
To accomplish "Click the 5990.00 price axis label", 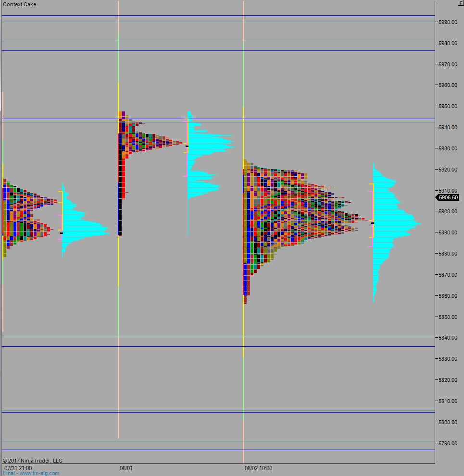I will pyautogui.click(x=448, y=22).
